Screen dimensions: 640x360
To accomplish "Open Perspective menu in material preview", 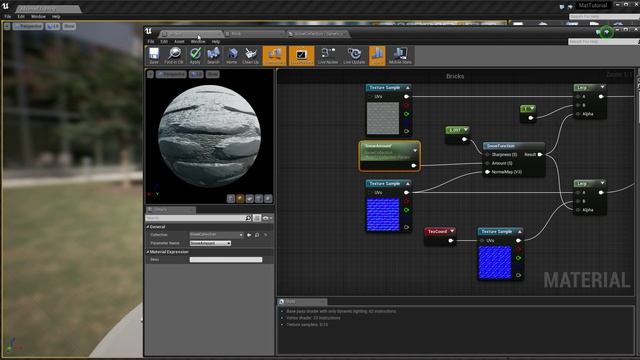I will tap(171, 74).
